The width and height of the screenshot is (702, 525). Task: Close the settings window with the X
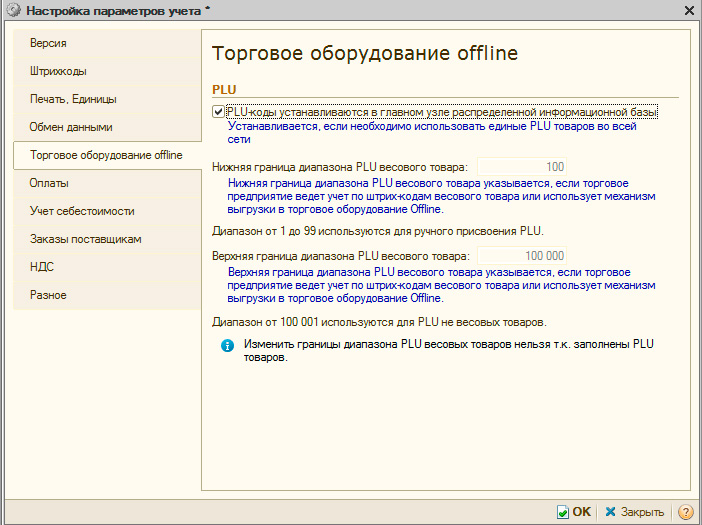688,10
